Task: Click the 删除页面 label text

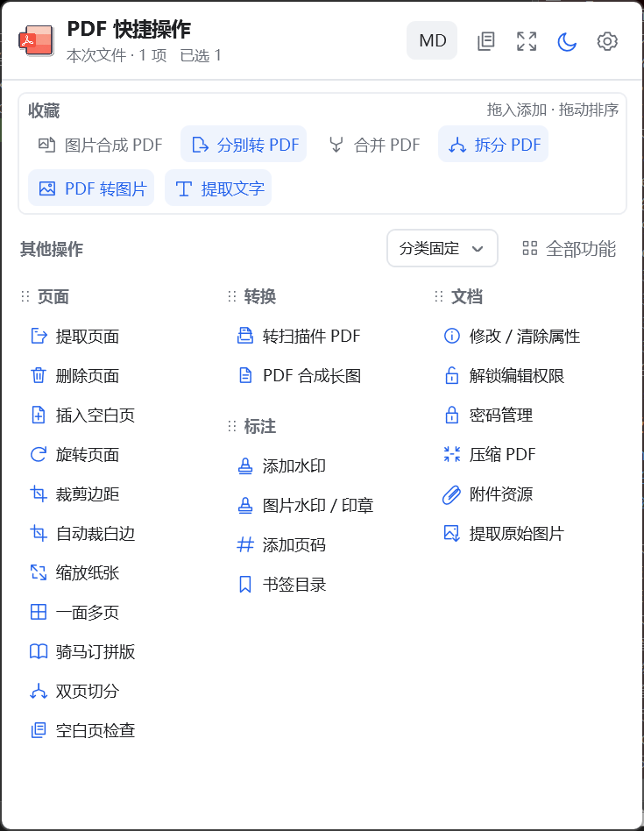Action: pos(88,376)
